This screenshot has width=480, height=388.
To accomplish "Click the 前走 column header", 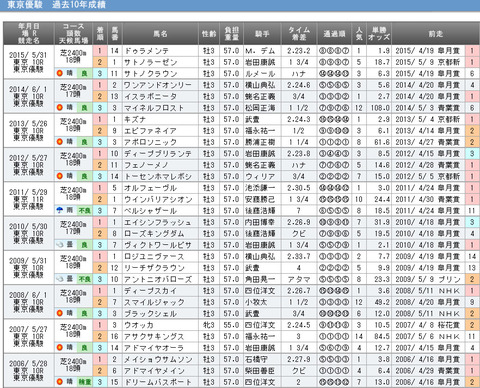I will point(435,34).
